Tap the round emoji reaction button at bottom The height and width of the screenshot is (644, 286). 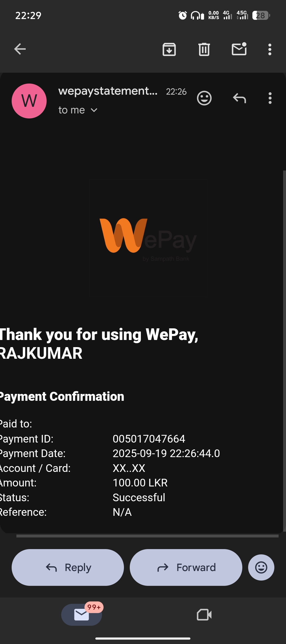[x=261, y=567]
